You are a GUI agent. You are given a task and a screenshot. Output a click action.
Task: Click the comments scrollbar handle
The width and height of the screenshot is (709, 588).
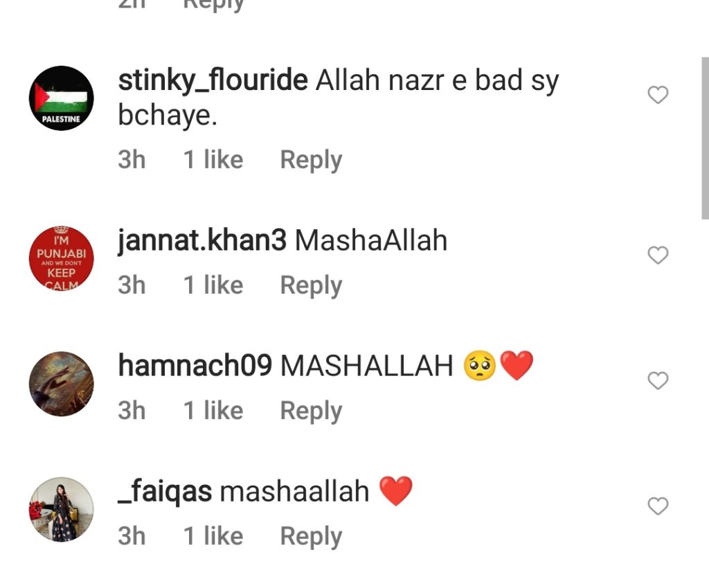(x=705, y=138)
